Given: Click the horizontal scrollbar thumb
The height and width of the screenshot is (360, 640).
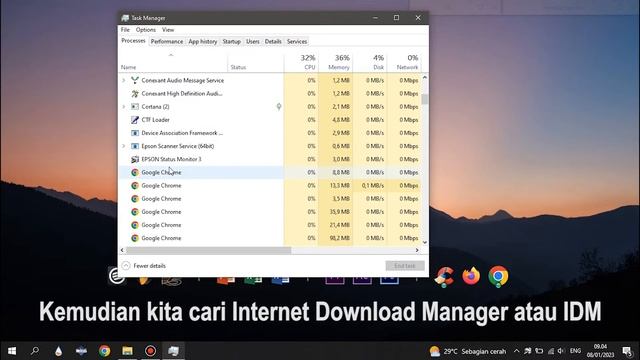Looking at the screenshot, I should (208, 250).
